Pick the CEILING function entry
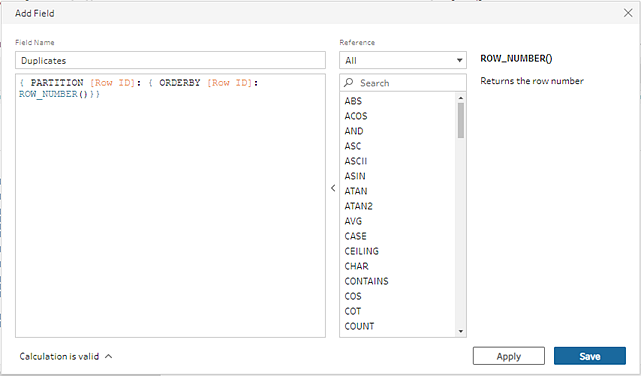The width and height of the screenshot is (641, 376). click(x=361, y=251)
